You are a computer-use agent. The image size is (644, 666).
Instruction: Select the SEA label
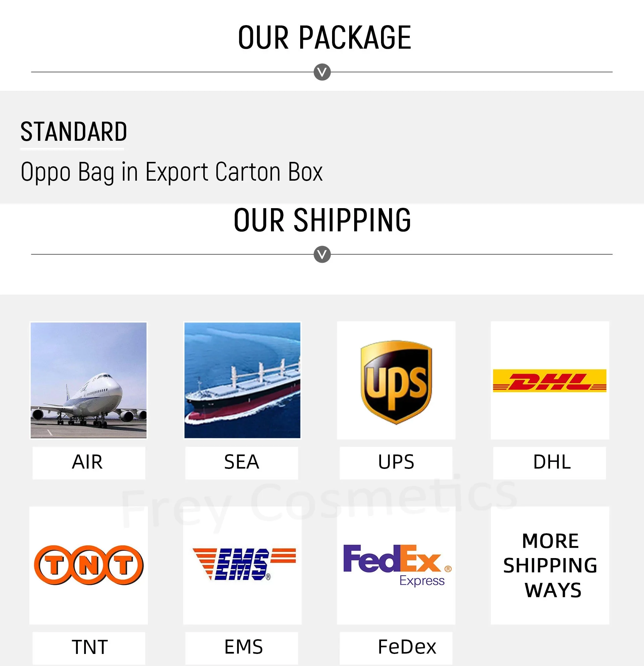click(242, 462)
